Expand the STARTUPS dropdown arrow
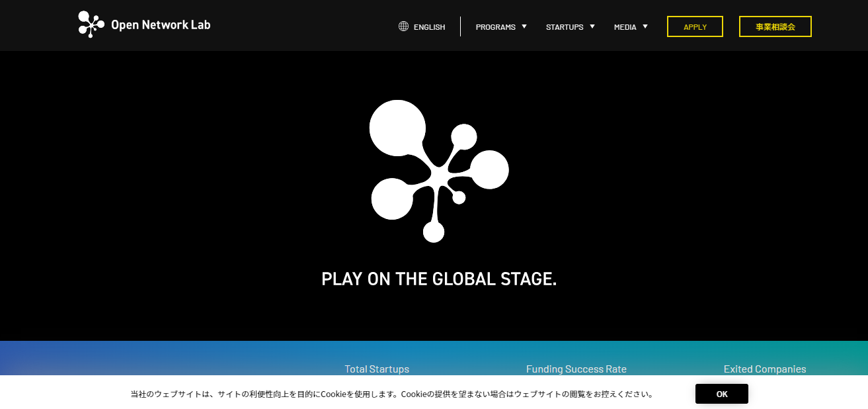Image resolution: width=868 pixels, height=409 pixels. [x=592, y=26]
